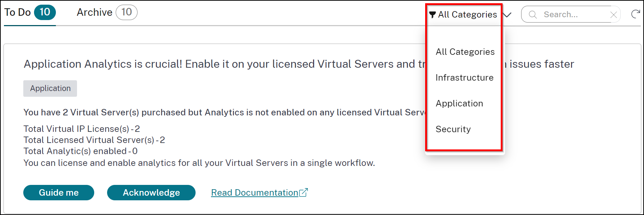The width and height of the screenshot is (644, 215).
Task: Clear the search field with X icon
Action: 614,15
